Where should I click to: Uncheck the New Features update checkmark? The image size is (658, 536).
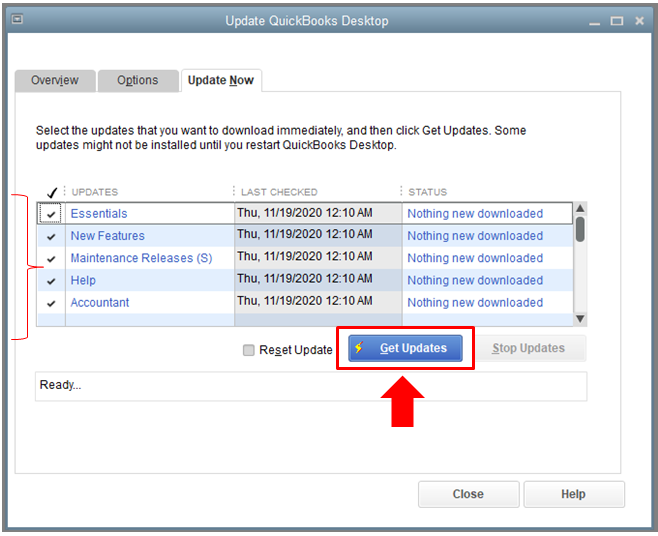tap(51, 237)
